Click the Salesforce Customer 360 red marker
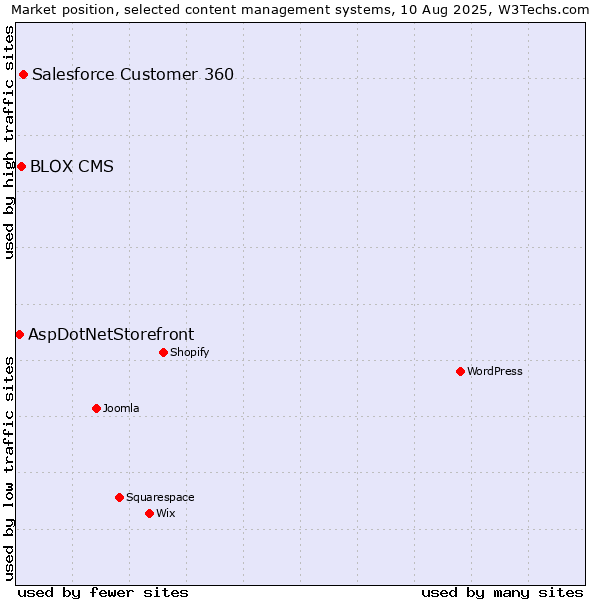 coord(23,75)
